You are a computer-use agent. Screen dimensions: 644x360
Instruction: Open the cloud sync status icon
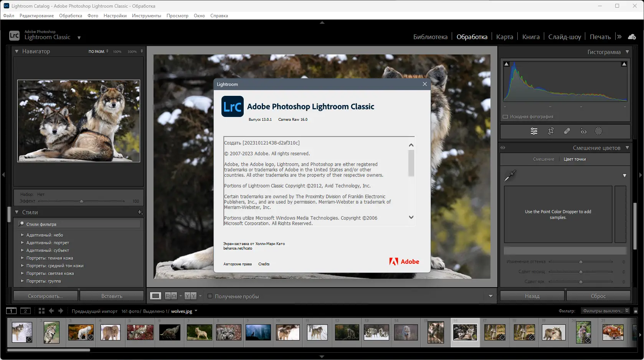[x=632, y=36]
